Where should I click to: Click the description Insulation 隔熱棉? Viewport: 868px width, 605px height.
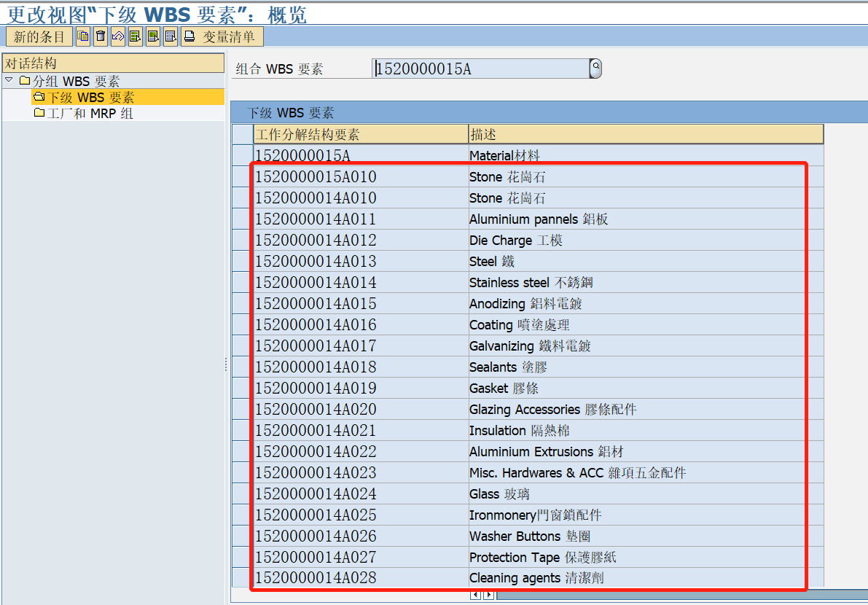click(x=519, y=430)
